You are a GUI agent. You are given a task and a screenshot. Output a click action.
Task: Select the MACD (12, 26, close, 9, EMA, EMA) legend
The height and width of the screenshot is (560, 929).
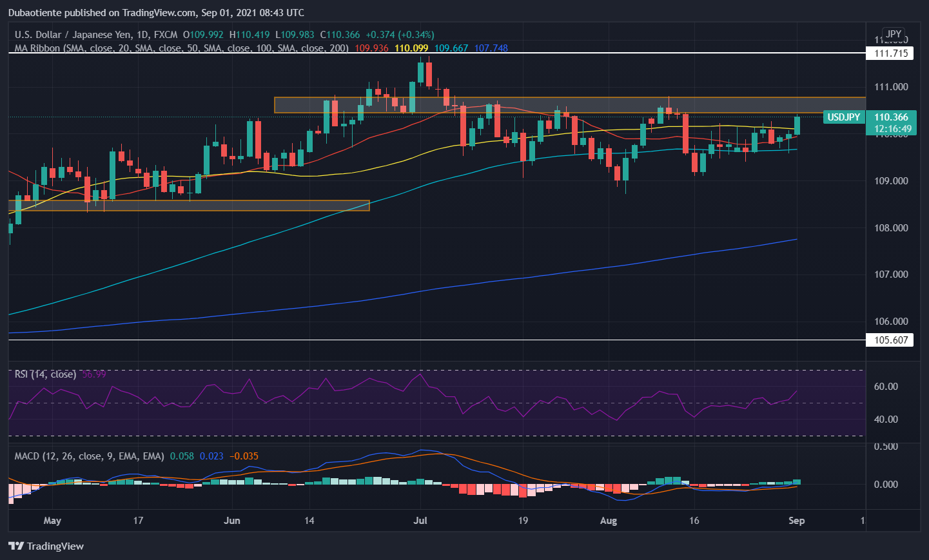click(90, 456)
